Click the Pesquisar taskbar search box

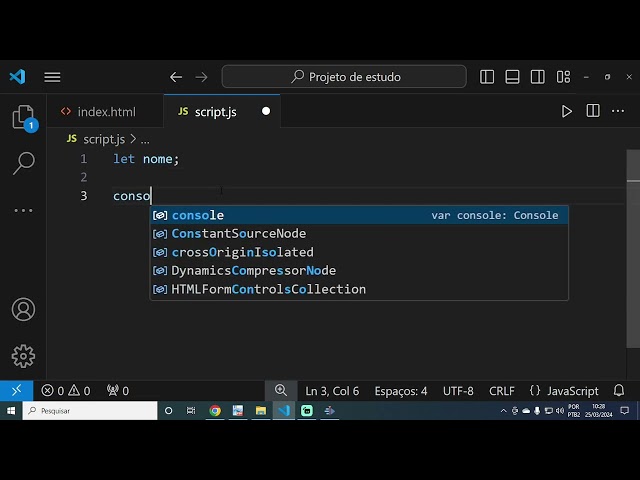pos(90,411)
